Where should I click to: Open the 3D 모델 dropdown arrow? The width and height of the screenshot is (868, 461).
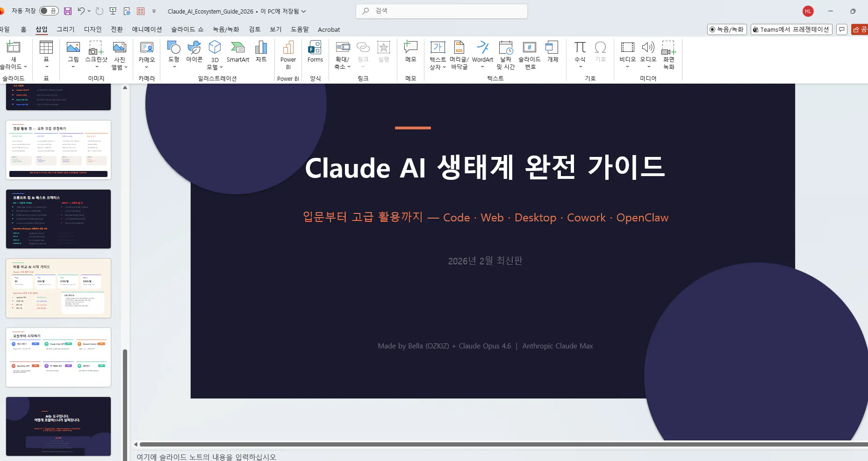[221, 67]
